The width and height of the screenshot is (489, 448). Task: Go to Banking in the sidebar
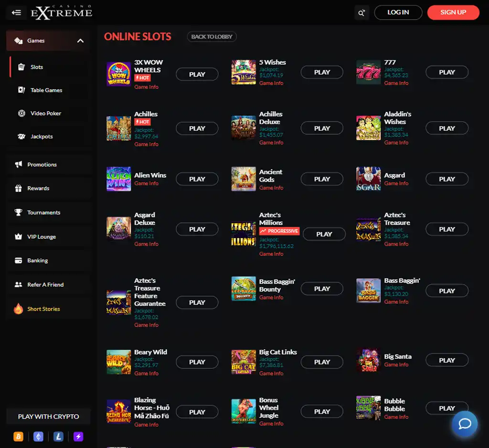coord(48,260)
